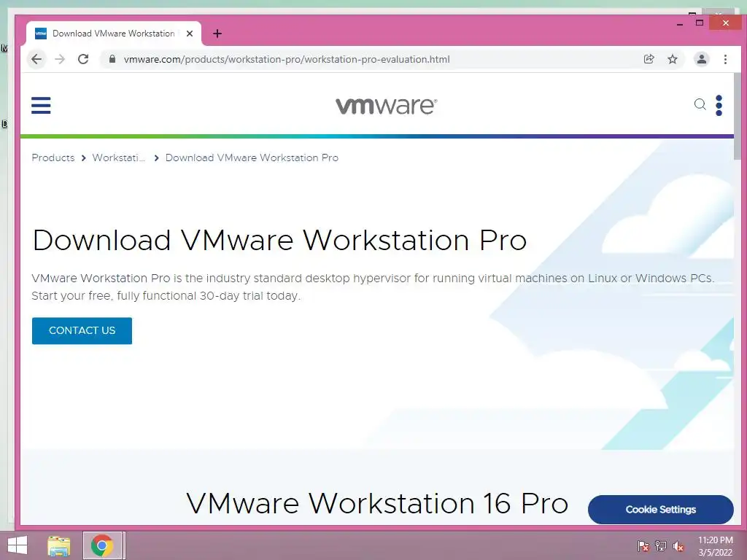
Task: Click the "VMware Workstation 16 Pro" heading
Action: (377, 503)
